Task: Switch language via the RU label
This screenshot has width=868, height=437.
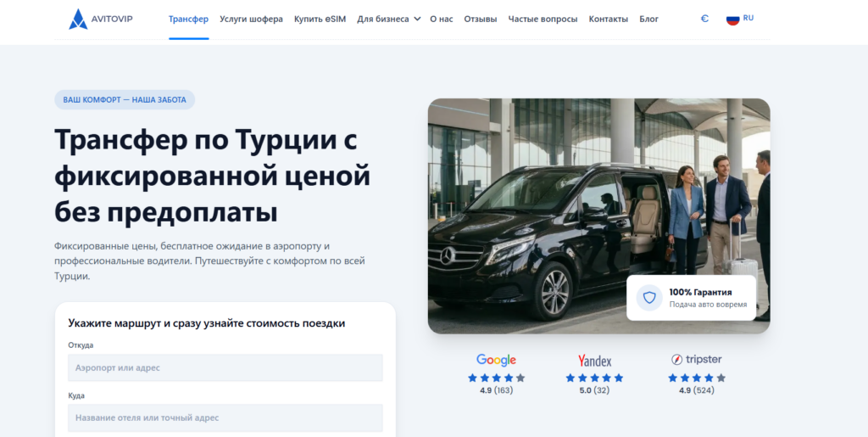Action: (x=748, y=18)
